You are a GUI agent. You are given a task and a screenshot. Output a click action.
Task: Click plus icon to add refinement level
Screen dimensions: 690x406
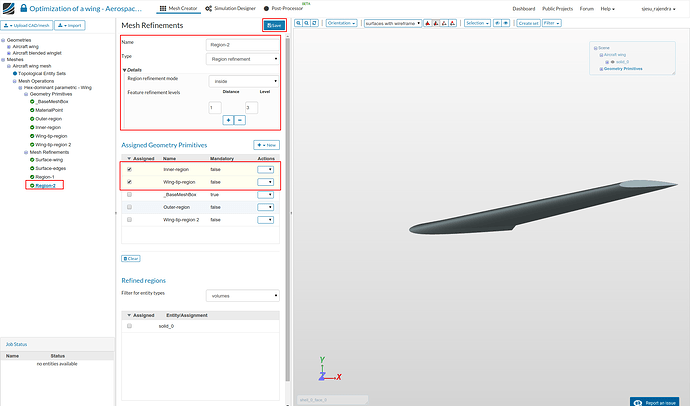tap(227, 120)
